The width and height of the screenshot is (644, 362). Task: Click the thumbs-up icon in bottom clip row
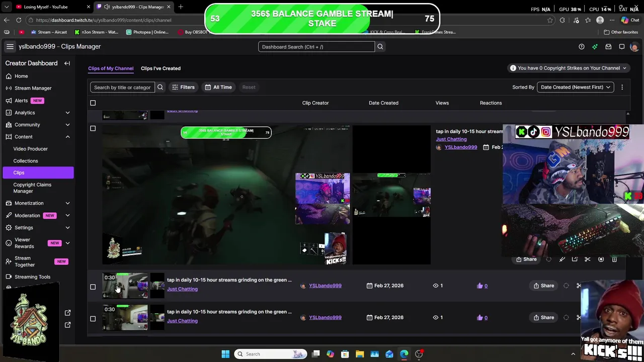(x=479, y=318)
